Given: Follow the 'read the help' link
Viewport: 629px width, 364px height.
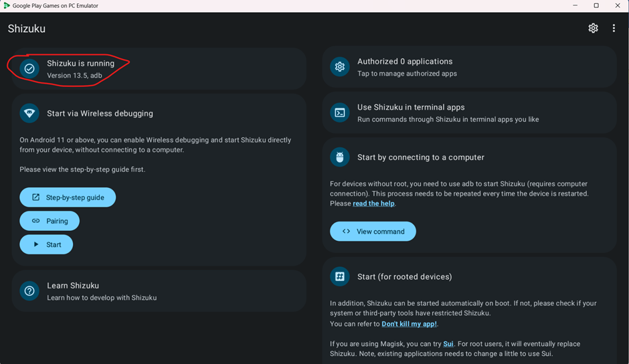Looking at the screenshot, I should click(373, 203).
